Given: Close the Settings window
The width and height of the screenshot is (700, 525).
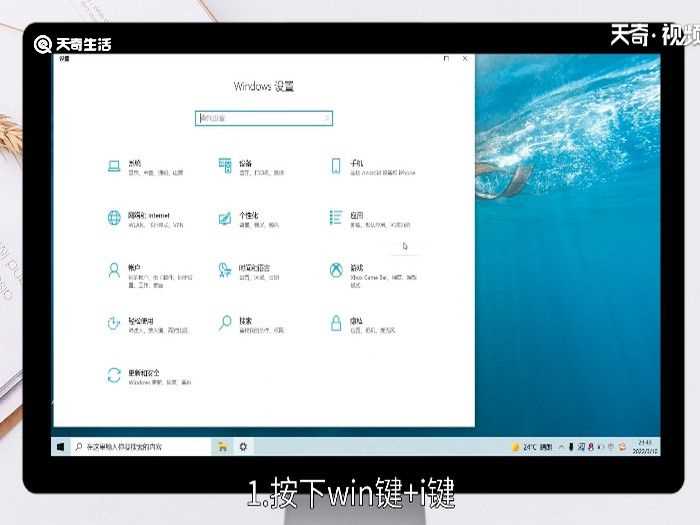Looking at the screenshot, I should coord(465,58).
